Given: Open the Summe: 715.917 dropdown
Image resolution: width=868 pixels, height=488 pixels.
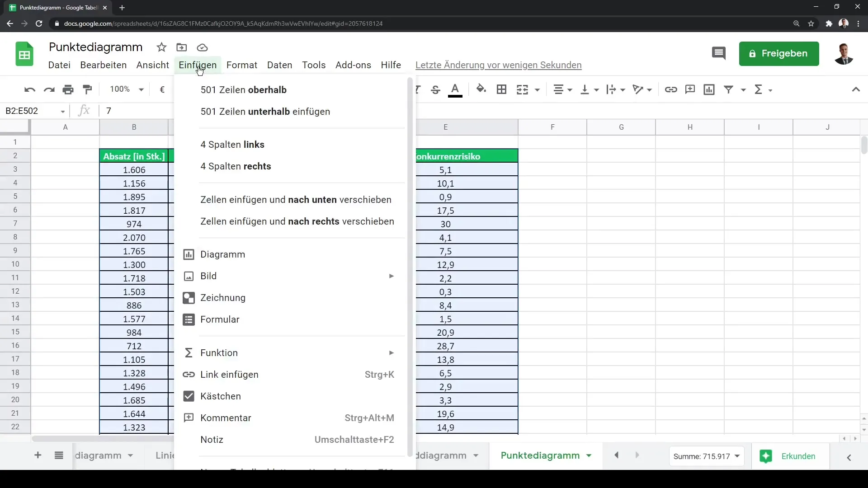Looking at the screenshot, I should (706, 456).
